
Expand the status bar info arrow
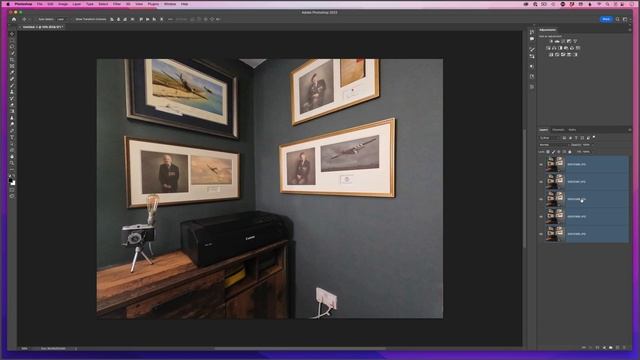(x=76, y=348)
